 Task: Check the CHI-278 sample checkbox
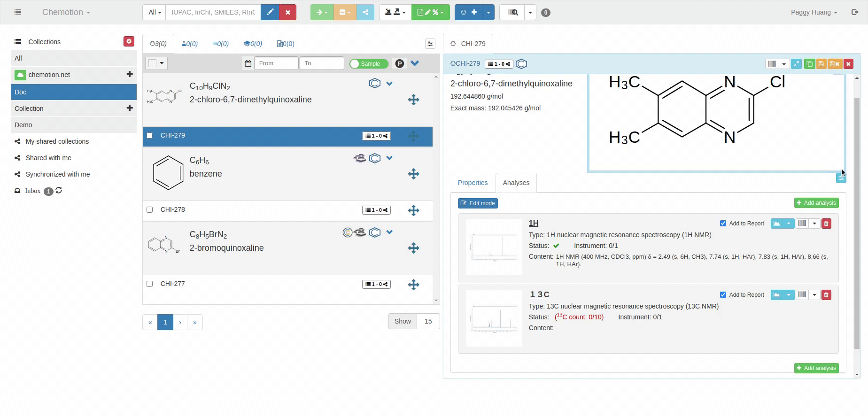(x=150, y=210)
